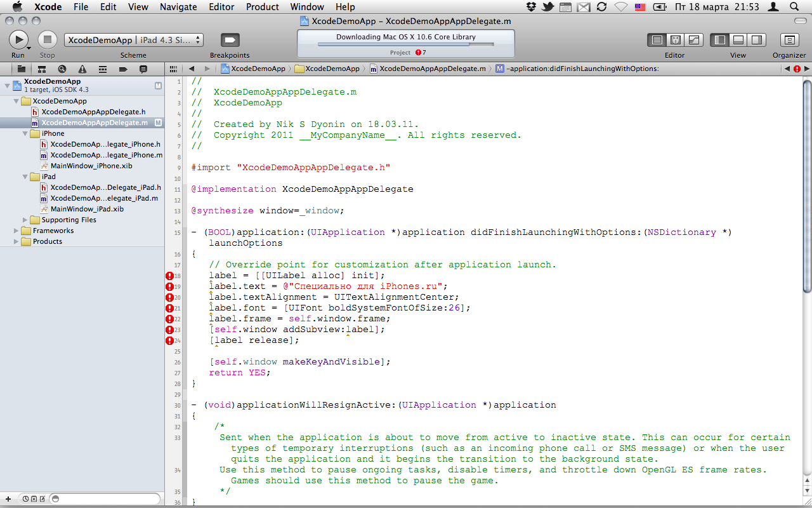This screenshot has height=508, width=812.
Task: Show the Search navigator
Action: point(62,69)
